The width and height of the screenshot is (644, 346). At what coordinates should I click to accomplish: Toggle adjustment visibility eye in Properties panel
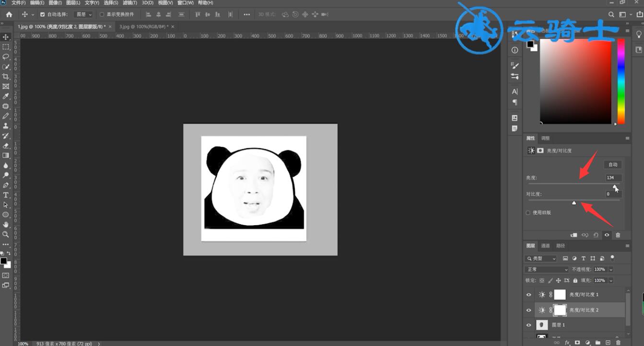(607, 235)
